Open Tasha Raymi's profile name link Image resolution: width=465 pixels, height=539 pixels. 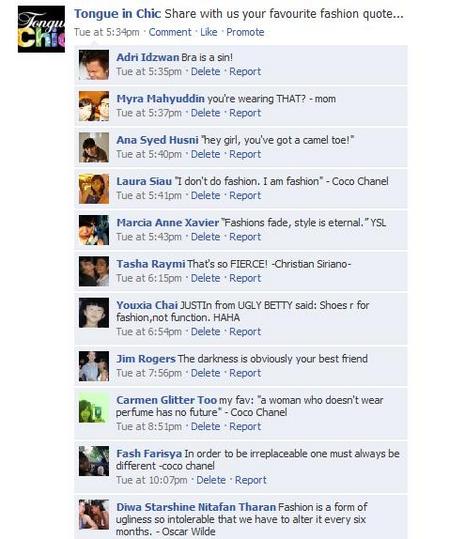click(151, 264)
